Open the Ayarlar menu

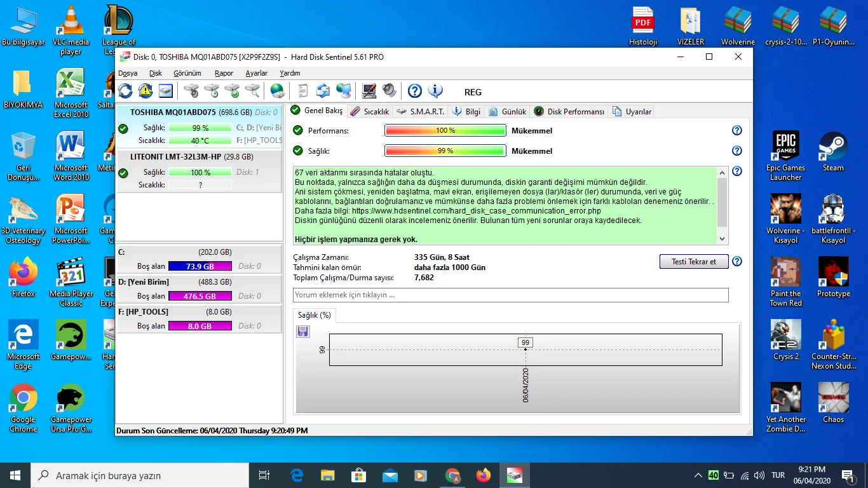coord(256,73)
